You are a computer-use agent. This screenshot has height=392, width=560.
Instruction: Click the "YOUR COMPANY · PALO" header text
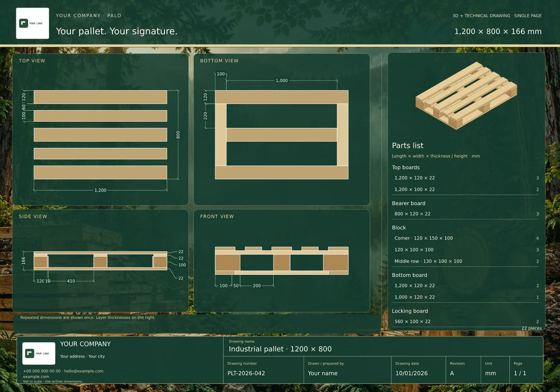(88, 15)
